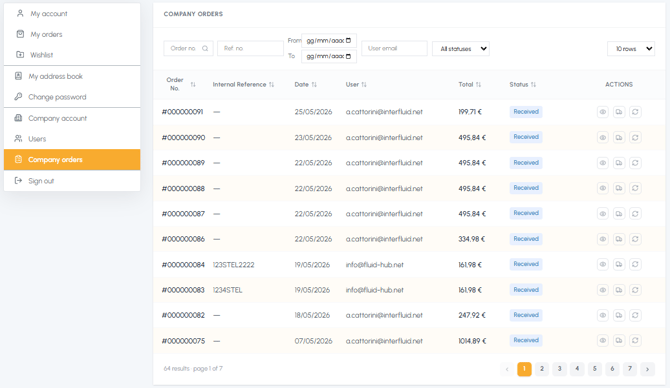Open Wishlist in sidebar
Viewport: 670px width, 388px height.
click(x=72, y=55)
